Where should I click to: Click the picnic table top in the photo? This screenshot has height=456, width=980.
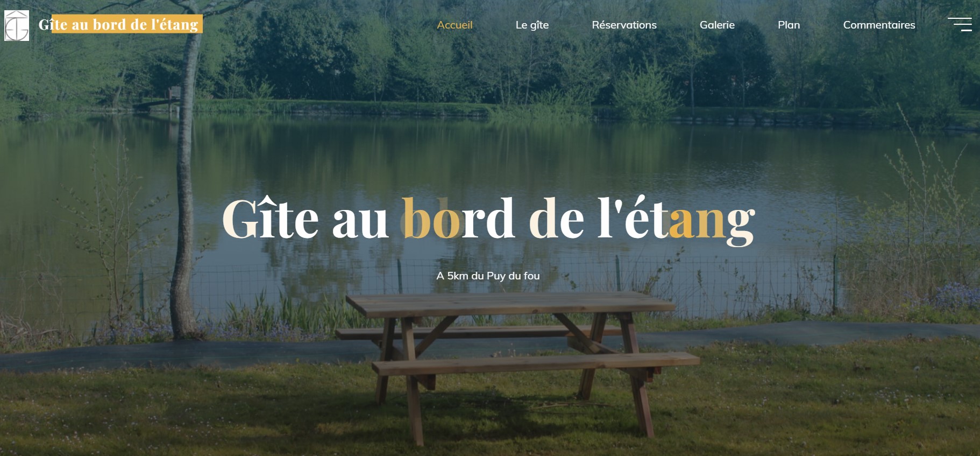click(509, 304)
